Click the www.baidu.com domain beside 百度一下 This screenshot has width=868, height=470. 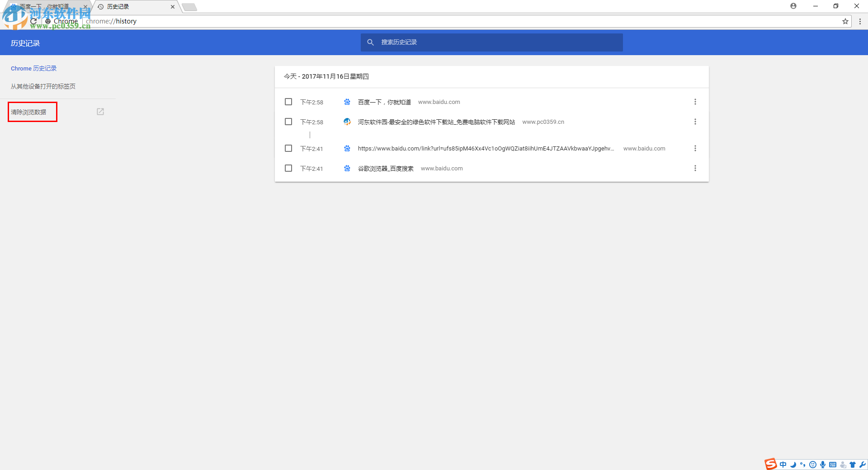tap(439, 102)
